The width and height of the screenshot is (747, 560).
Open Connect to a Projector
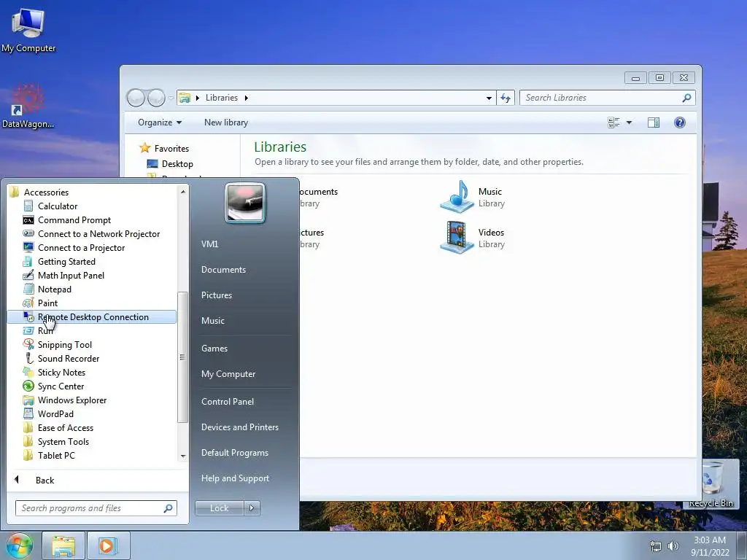(x=81, y=248)
